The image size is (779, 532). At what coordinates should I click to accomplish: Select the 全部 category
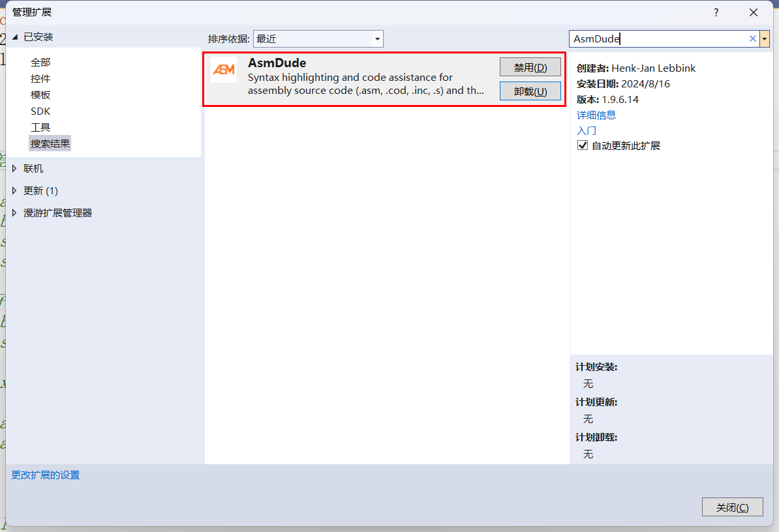pos(40,63)
